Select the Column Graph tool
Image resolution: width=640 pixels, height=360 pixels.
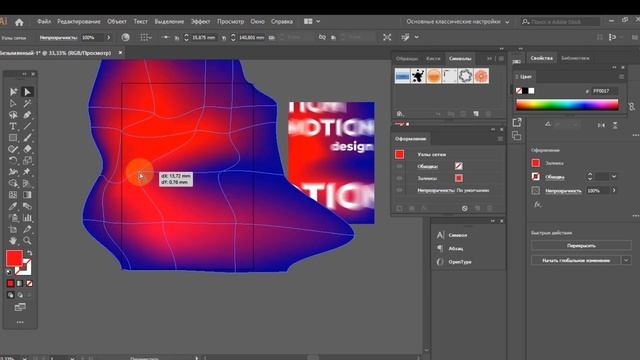click(27, 218)
